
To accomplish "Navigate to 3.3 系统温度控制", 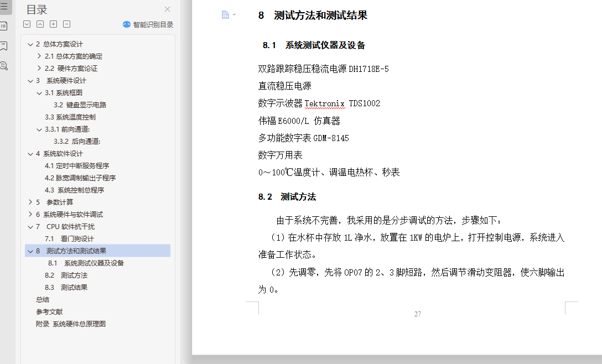I will tap(70, 117).
